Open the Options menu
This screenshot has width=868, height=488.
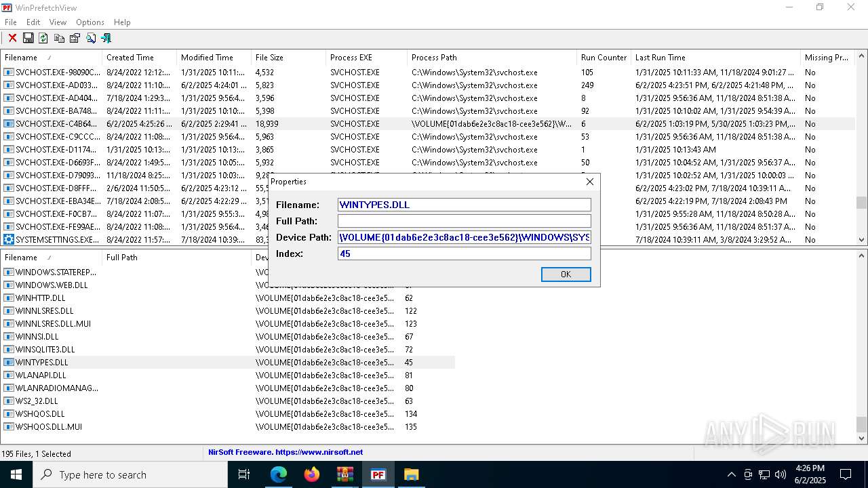coord(90,22)
